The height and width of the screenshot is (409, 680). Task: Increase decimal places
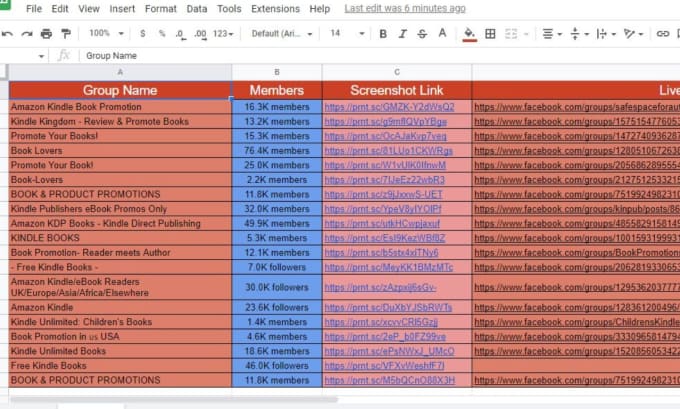pyautogui.click(x=200, y=34)
